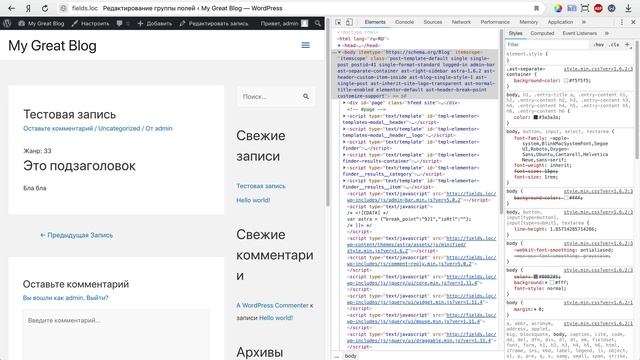Switch to the Console tab
This screenshot has width=640, height=360.
(404, 22)
